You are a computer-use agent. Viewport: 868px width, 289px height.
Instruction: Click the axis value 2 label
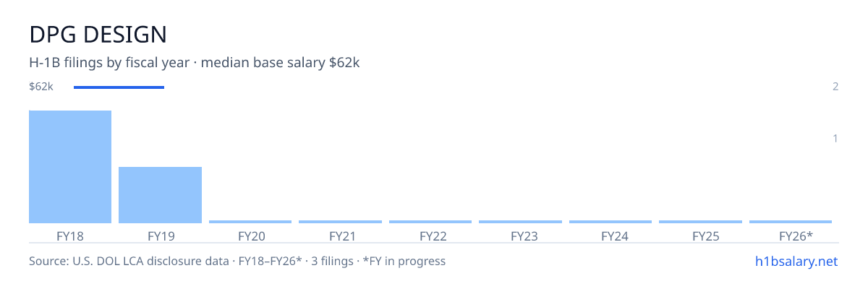click(x=835, y=87)
